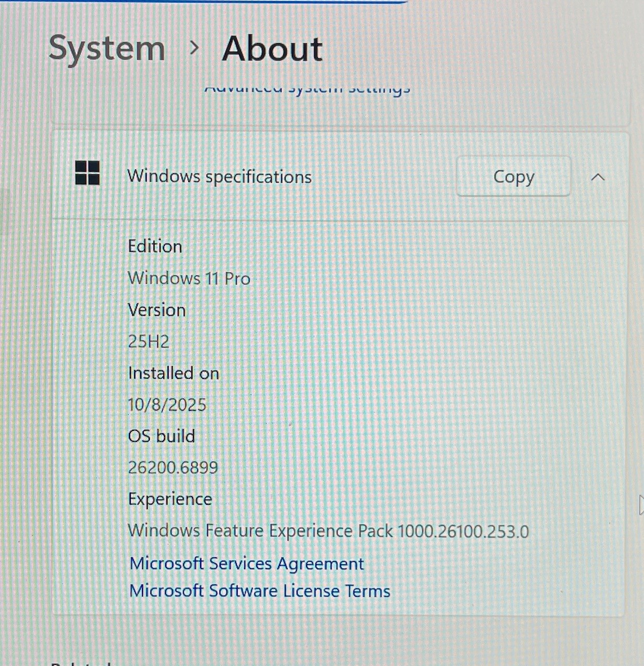
Task: Open Microsoft Software License Terms link
Action: click(260, 591)
